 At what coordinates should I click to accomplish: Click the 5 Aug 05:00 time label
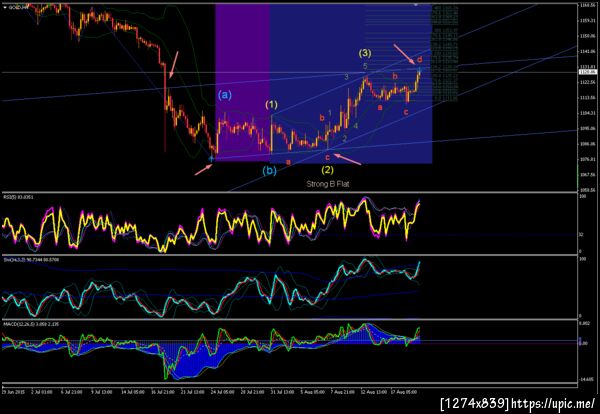pos(312,392)
